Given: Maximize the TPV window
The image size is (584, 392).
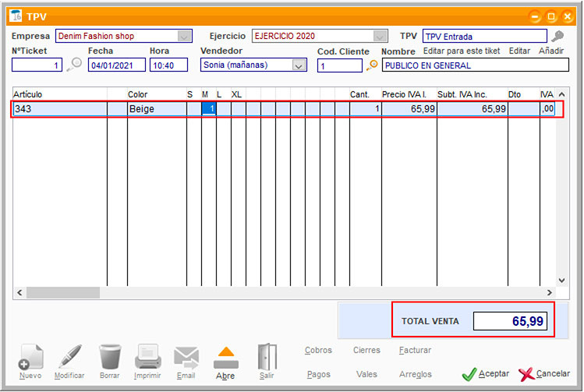Looking at the screenshot, I should (x=551, y=16).
